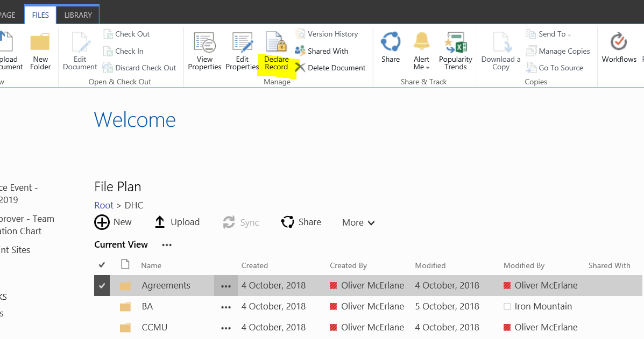Open ellipsis menu for BA

pos(226,307)
